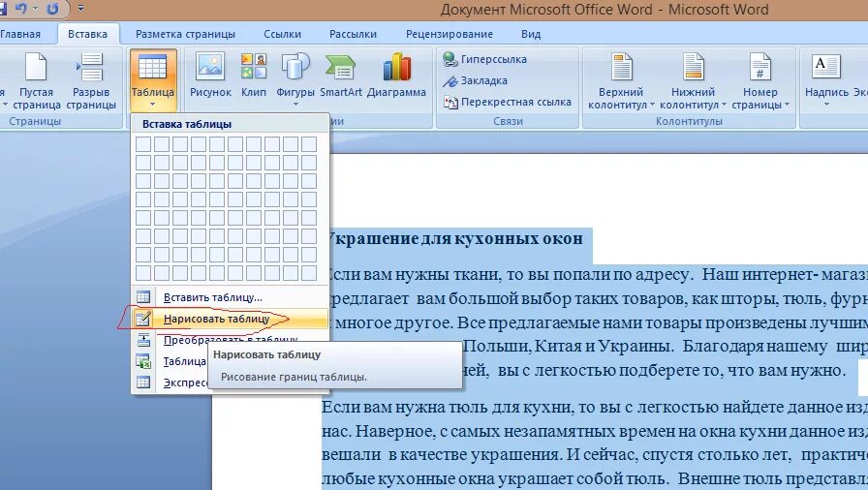Image resolution: width=868 pixels, height=490 pixels.
Task: Switch to the Вид tab
Action: tap(531, 34)
